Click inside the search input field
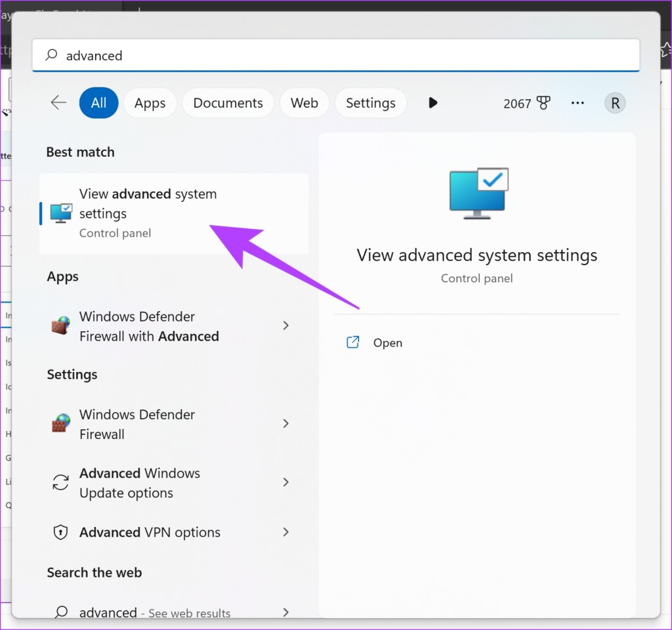This screenshot has width=672, height=630. coord(262,55)
